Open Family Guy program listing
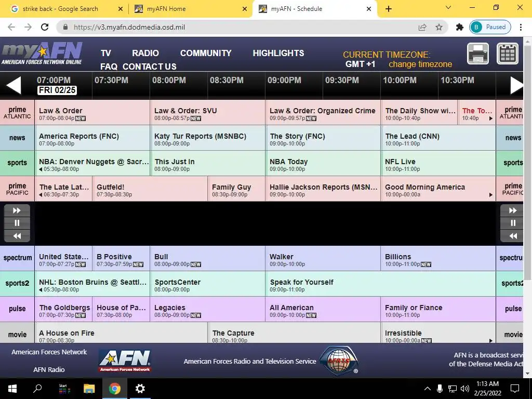Viewport: 532px width, 399px height. [236, 189]
